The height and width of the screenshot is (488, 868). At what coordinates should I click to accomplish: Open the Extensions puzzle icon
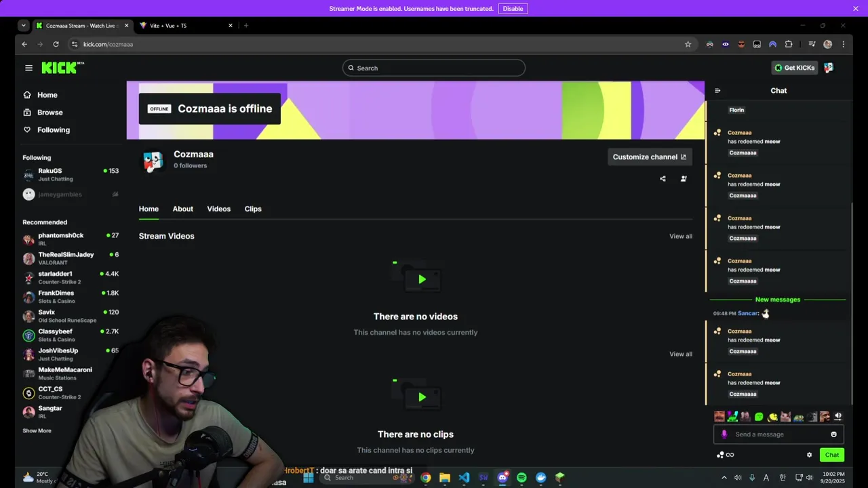789,44
